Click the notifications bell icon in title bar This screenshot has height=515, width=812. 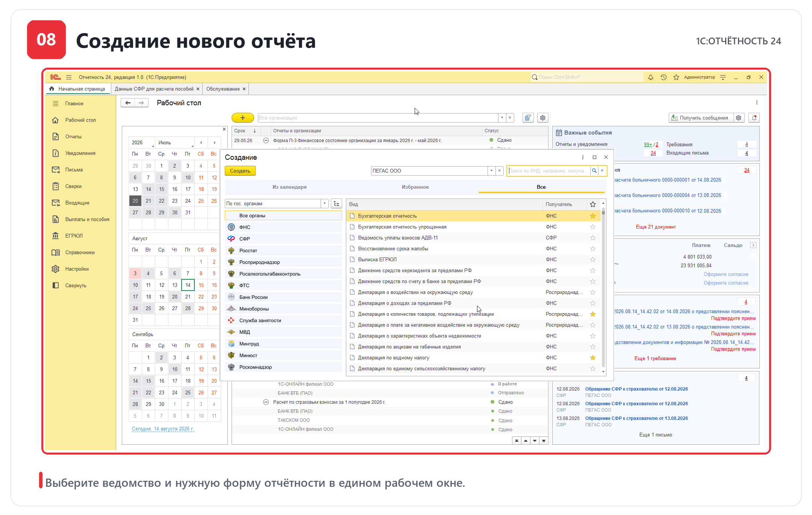pyautogui.click(x=651, y=77)
